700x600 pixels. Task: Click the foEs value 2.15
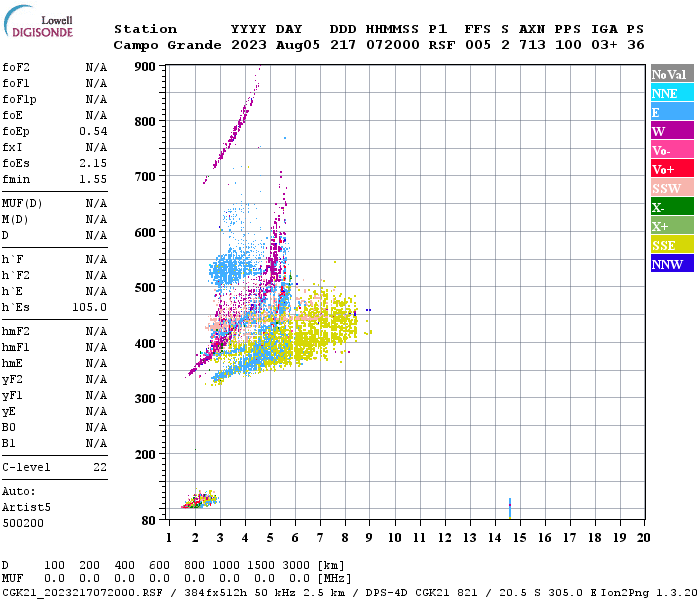tap(93, 163)
